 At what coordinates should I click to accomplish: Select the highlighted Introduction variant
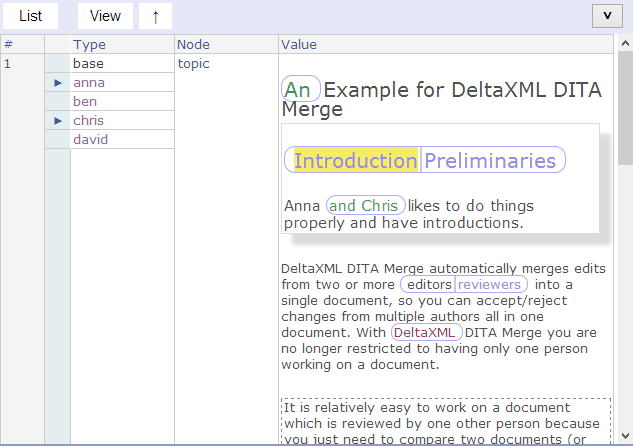click(x=355, y=160)
